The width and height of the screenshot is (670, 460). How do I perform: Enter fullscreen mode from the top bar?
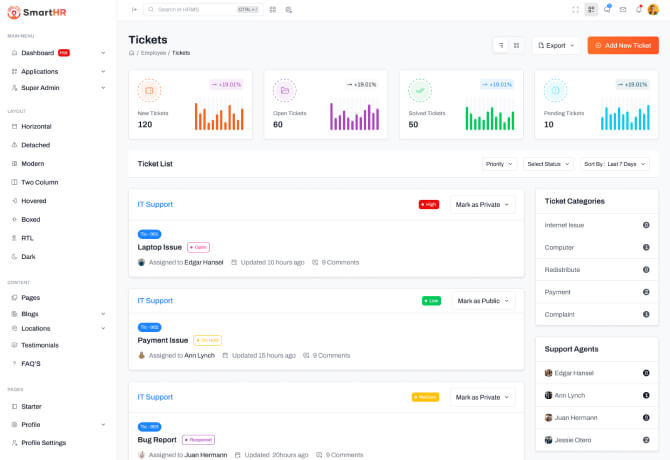(576, 9)
